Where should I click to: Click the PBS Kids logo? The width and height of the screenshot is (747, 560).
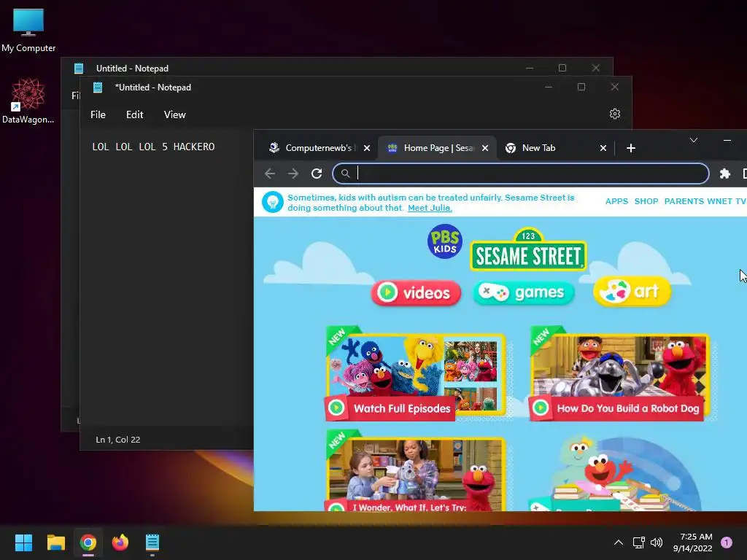pyautogui.click(x=444, y=241)
